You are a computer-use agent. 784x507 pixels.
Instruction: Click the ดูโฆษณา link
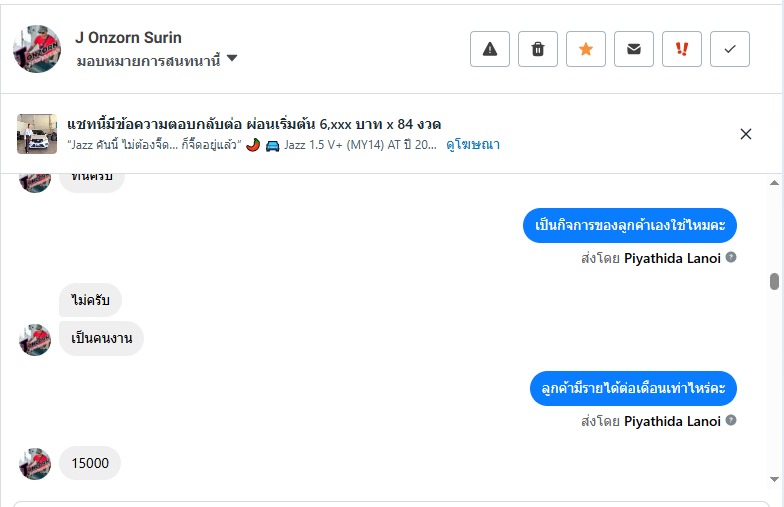(x=474, y=145)
